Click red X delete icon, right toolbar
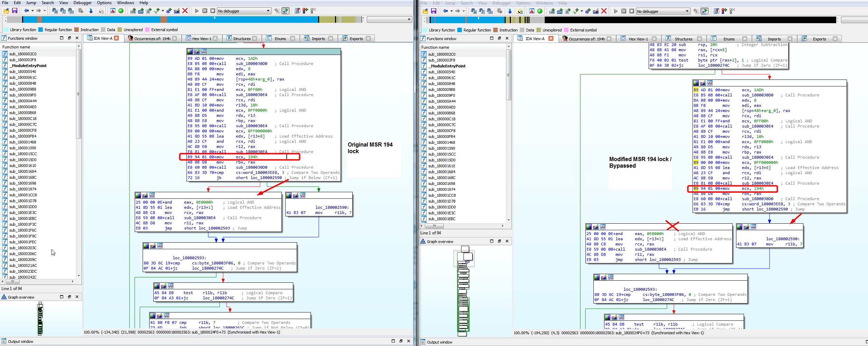Screen dimensions: 868x346 (x=604, y=11)
